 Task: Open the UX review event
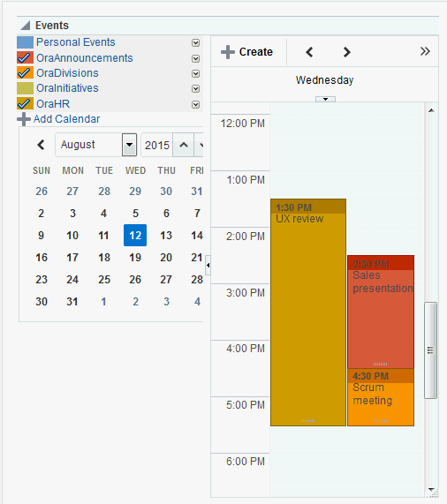308,312
